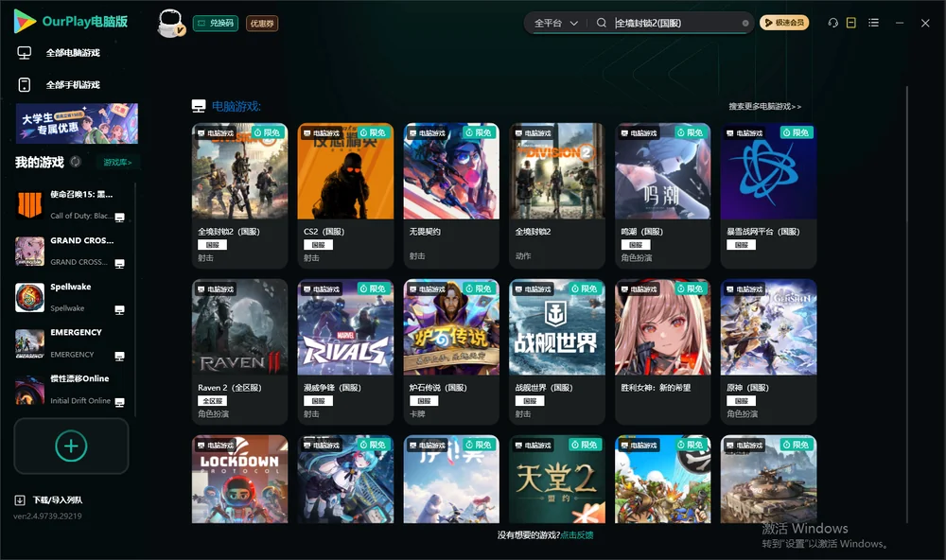Click the 限免 badge on CS2 card
946x560 pixels.
pos(374,132)
